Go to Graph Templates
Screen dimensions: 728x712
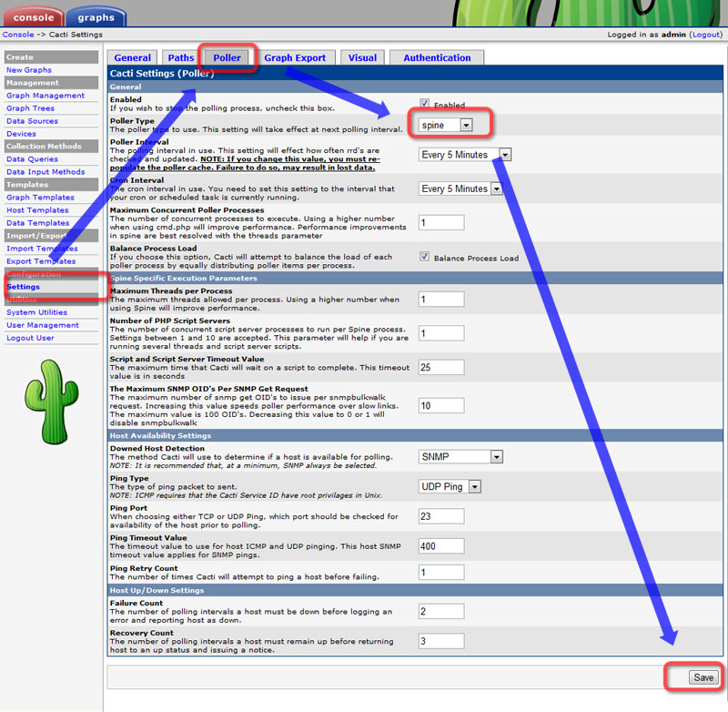pyautogui.click(x=40, y=198)
